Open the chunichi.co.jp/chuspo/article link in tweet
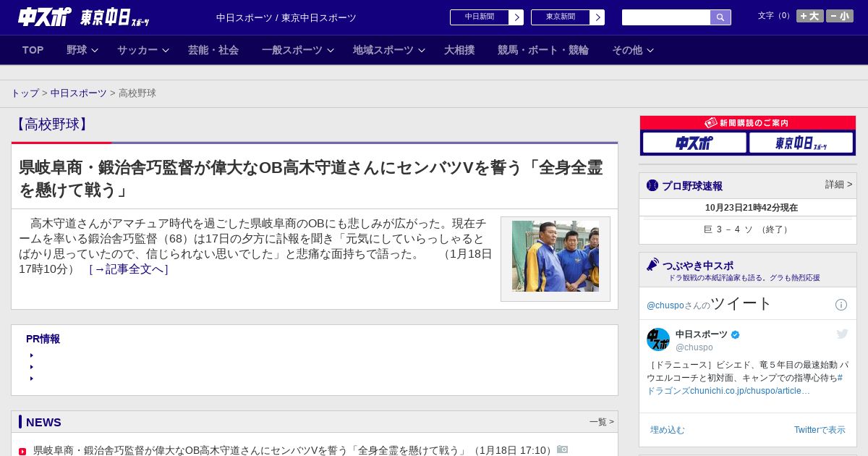 click(x=750, y=391)
